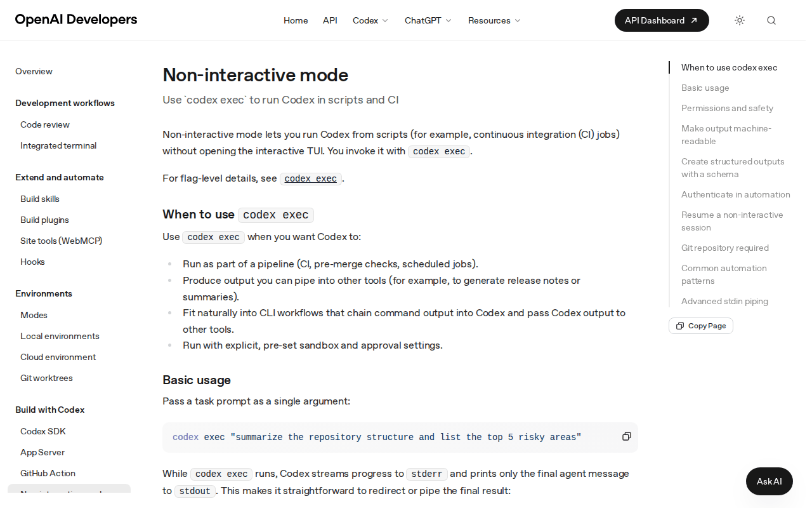The width and height of the screenshot is (812, 508).
Task: Jump to Advanced stdin piping section
Action: (x=724, y=301)
